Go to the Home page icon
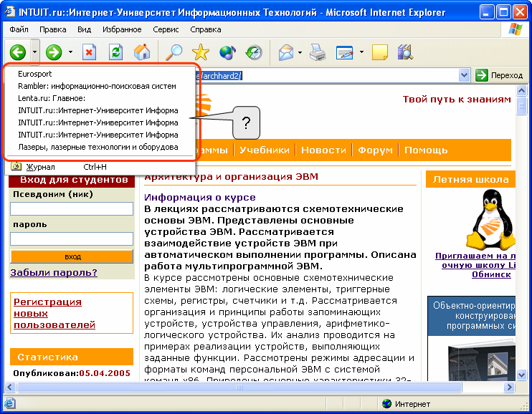532x414 pixels. [142, 52]
